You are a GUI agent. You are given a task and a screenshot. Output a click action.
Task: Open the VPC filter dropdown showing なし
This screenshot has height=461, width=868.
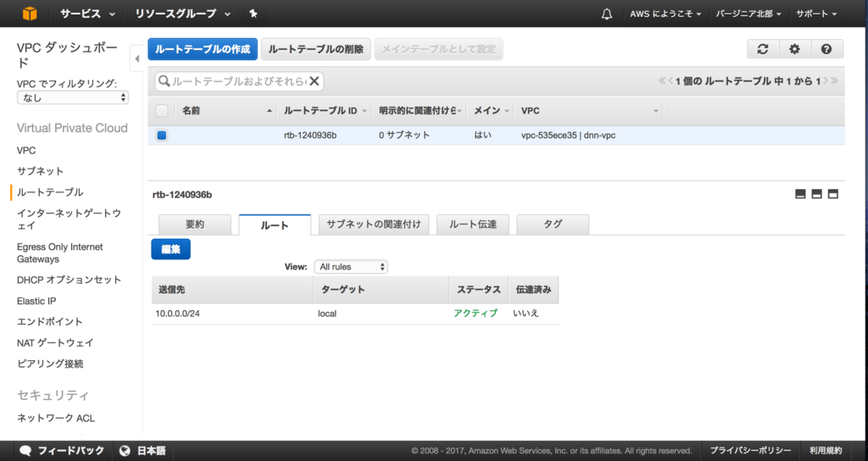(73, 97)
